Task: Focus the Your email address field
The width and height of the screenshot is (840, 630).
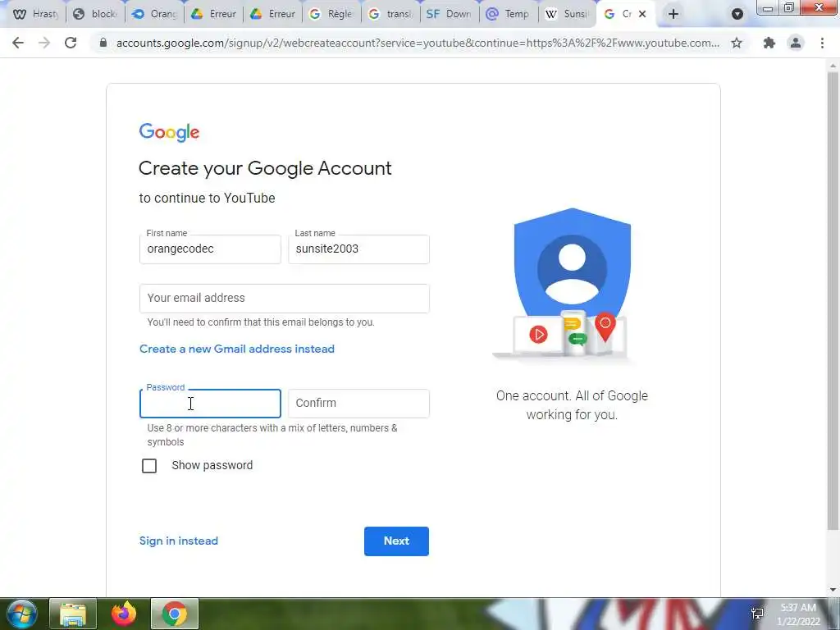Action: click(284, 299)
